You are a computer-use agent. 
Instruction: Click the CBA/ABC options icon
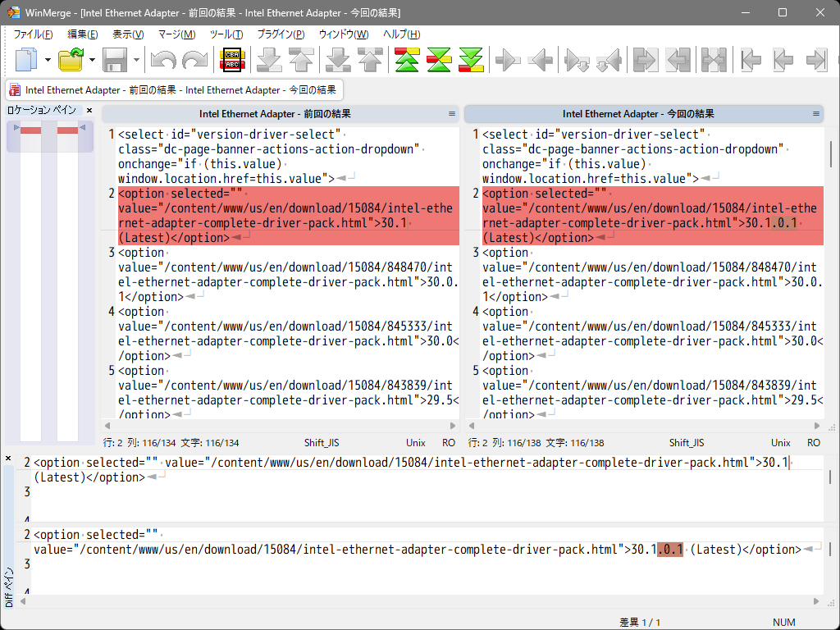click(232, 59)
